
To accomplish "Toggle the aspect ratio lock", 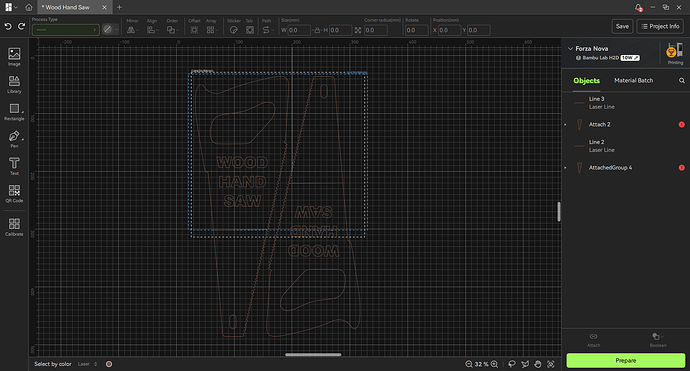I will pyautogui.click(x=317, y=30).
